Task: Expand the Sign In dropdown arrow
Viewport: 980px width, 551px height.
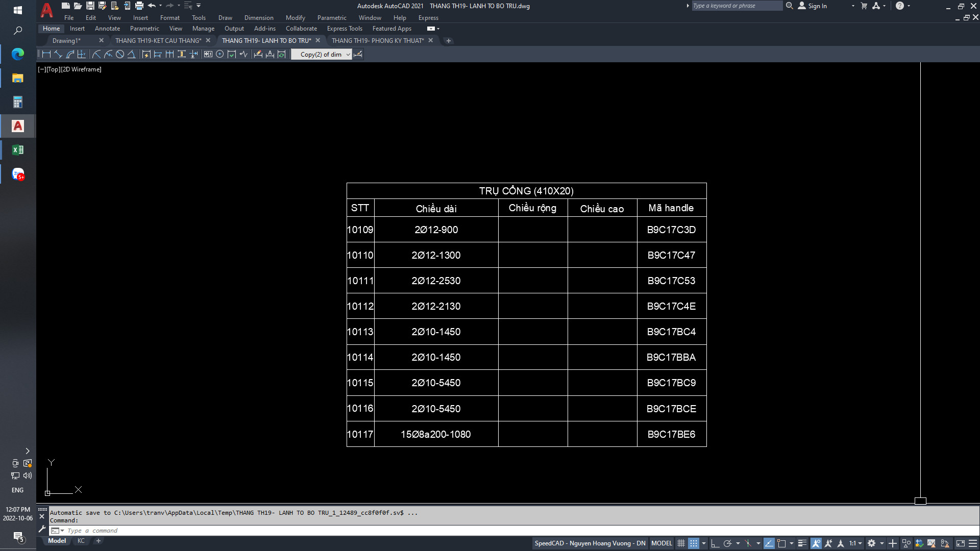Action: pos(853,6)
